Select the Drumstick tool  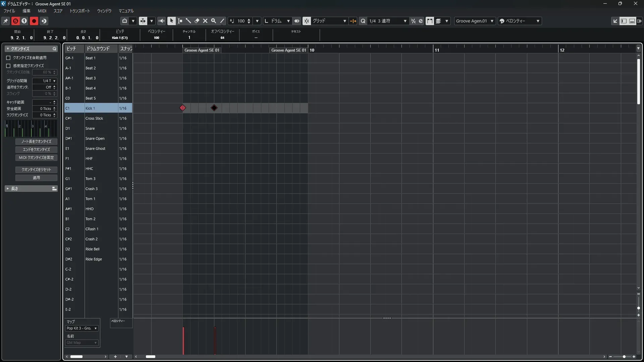tap(189, 21)
